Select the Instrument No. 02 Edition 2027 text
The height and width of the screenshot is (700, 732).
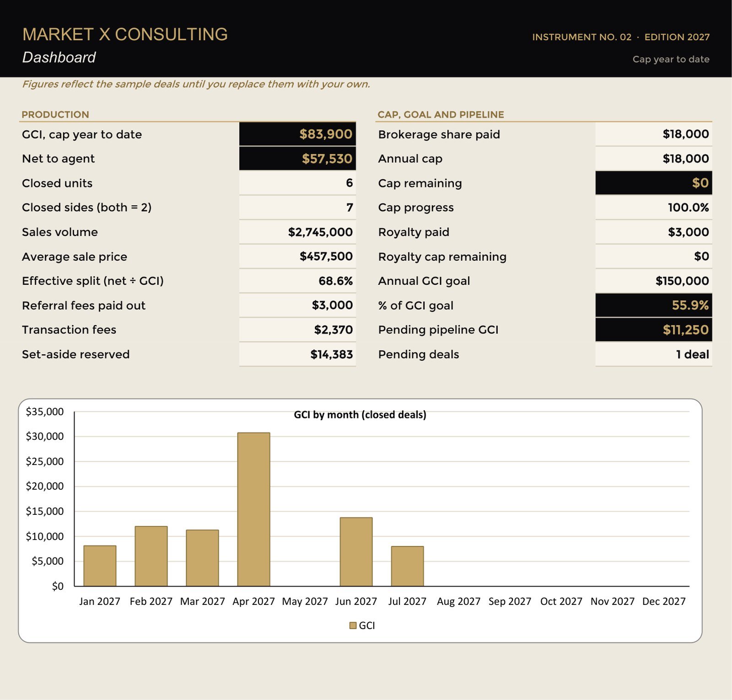pyautogui.click(x=621, y=37)
